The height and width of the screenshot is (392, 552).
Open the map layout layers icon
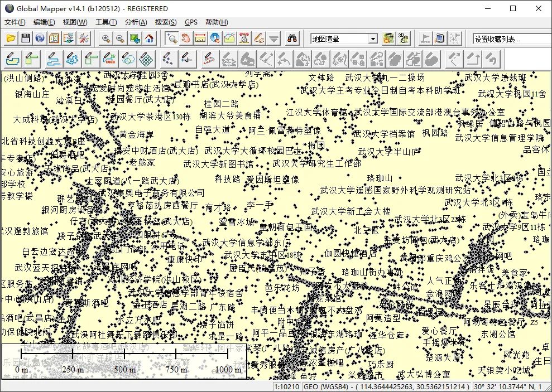pos(69,38)
